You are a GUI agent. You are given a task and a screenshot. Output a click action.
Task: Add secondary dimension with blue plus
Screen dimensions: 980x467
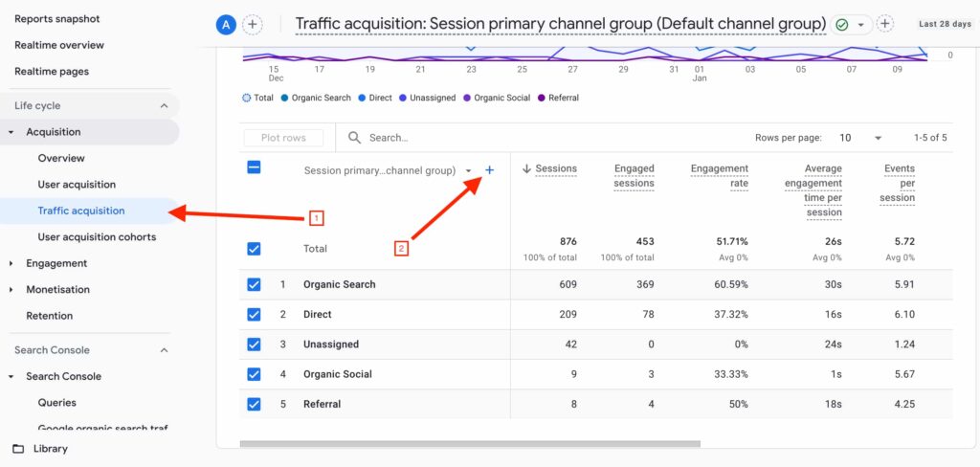click(489, 170)
